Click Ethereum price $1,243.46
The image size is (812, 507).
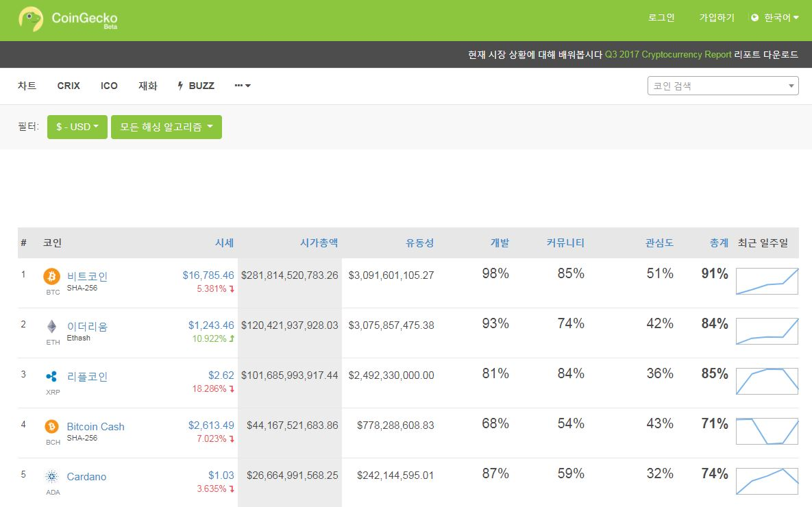click(x=211, y=325)
